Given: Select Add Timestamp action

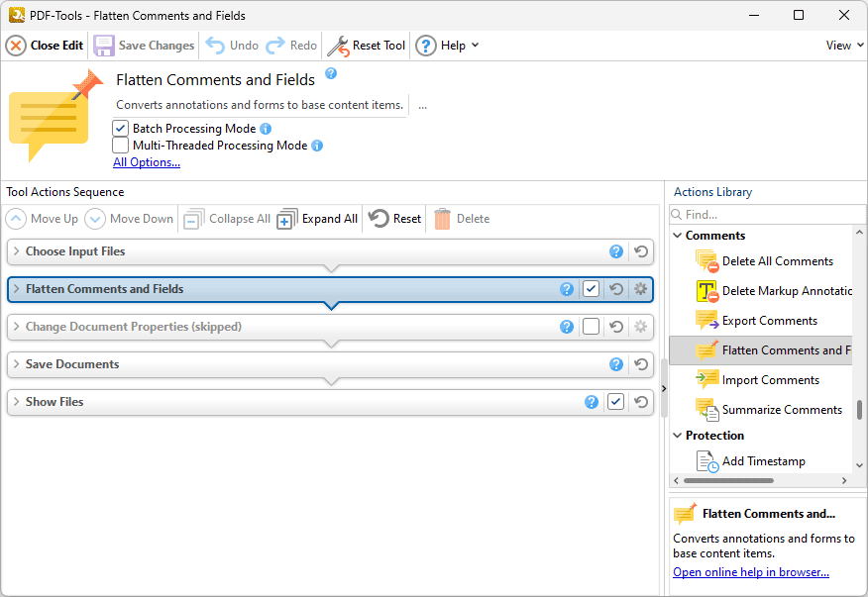Looking at the screenshot, I should pos(751,461).
